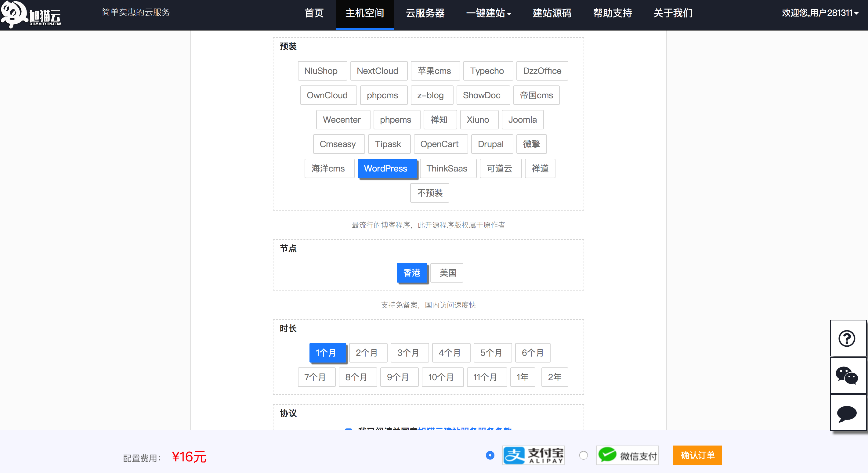
Task: Click the Alipay payment logo
Action: (533, 455)
